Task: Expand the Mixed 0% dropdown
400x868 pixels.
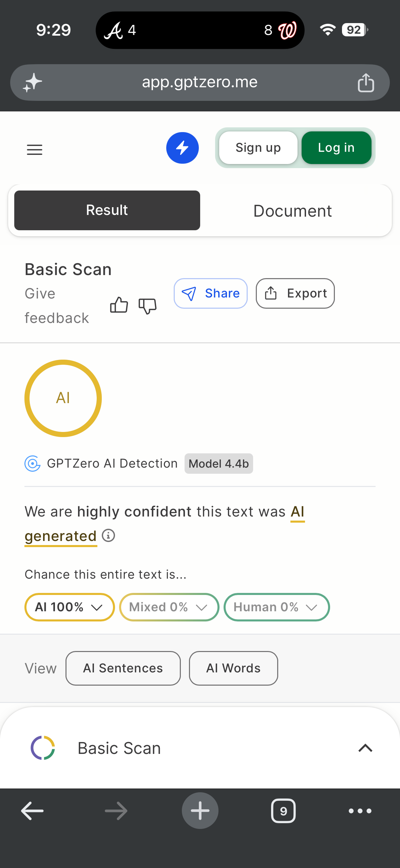Action: (x=169, y=607)
